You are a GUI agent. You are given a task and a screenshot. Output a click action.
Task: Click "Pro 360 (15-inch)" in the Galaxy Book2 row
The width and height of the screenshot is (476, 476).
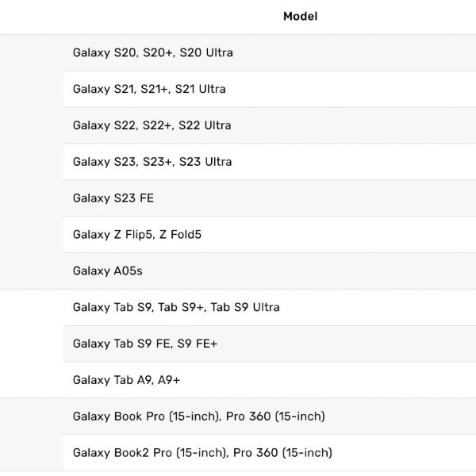[x=283, y=453]
